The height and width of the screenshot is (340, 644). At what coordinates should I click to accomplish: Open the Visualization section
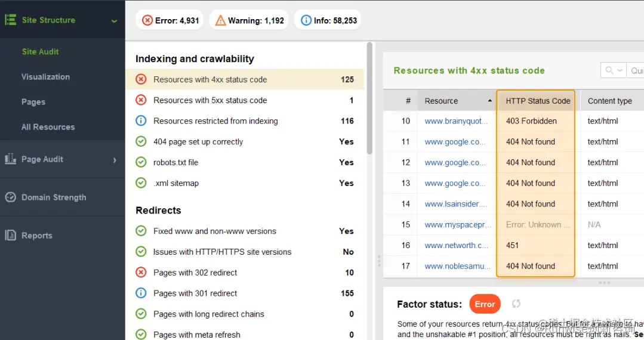45,77
